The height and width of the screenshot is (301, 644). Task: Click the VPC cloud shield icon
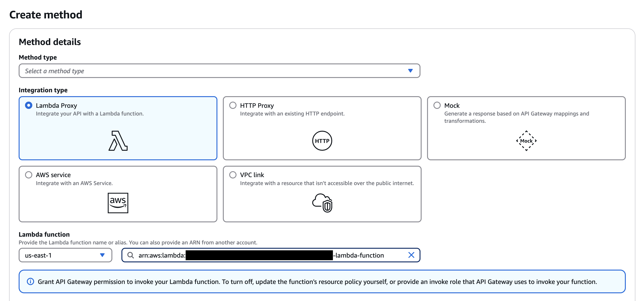coord(322,203)
